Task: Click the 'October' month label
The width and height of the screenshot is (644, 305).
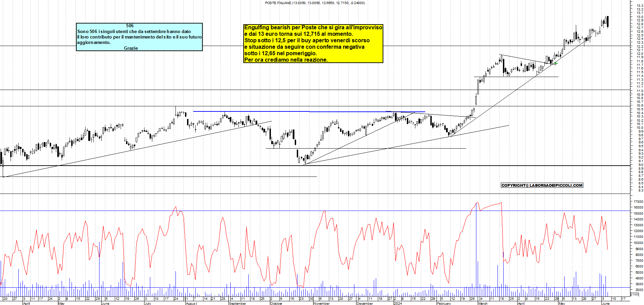Action: pos(276,303)
